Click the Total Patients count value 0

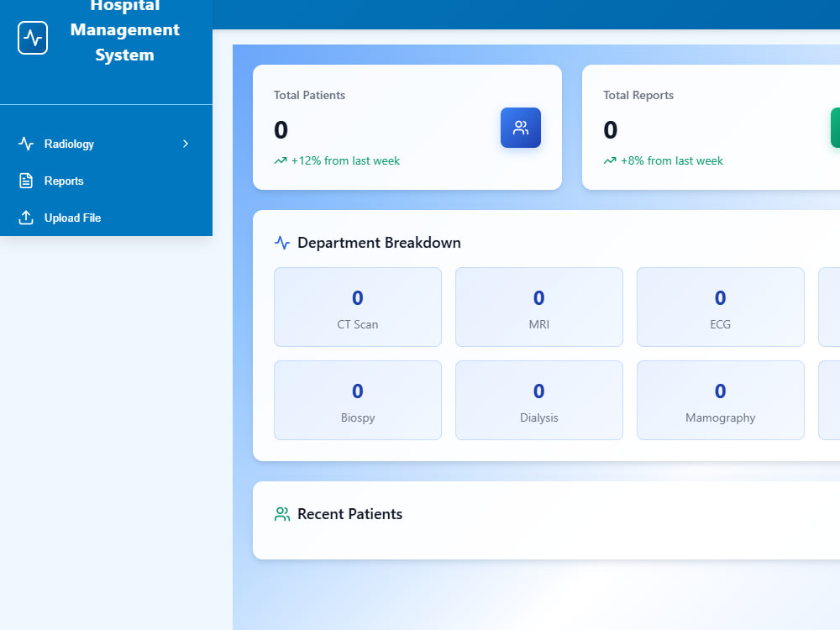coord(281,129)
